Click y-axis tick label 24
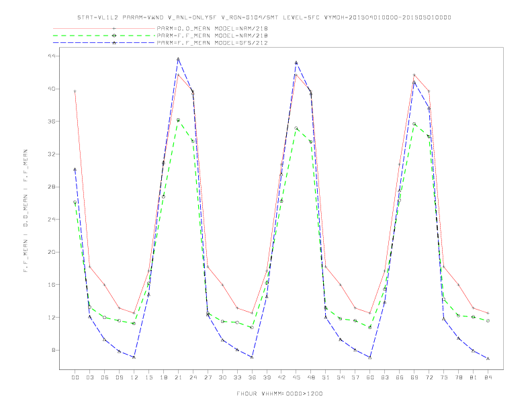532x411 pixels. click(x=50, y=220)
